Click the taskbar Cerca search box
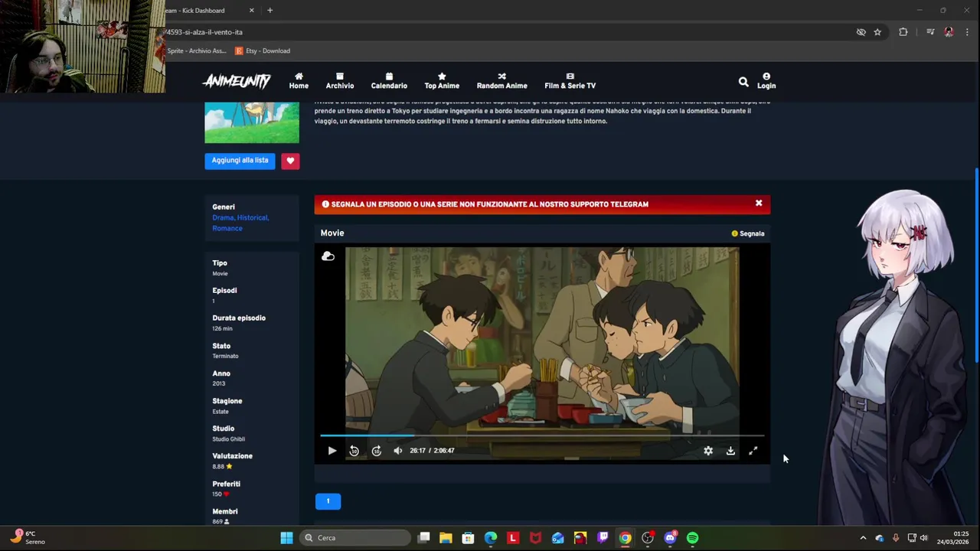Image resolution: width=980 pixels, height=551 pixels. coord(355,538)
